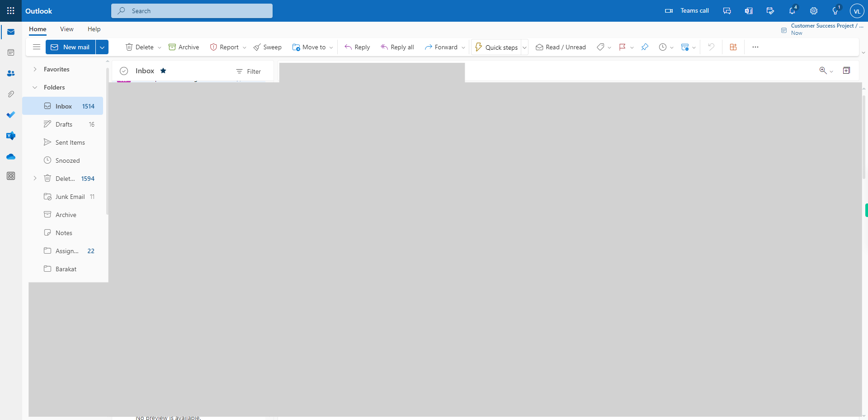Open New mail dropdown arrow

[x=102, y=47]
